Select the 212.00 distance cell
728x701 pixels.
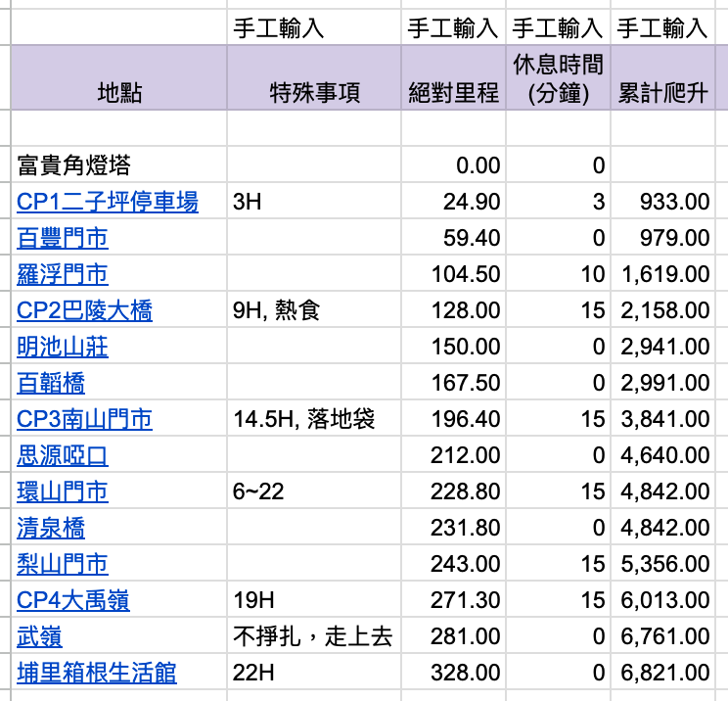pyautogui.click(x=454, y=454)
